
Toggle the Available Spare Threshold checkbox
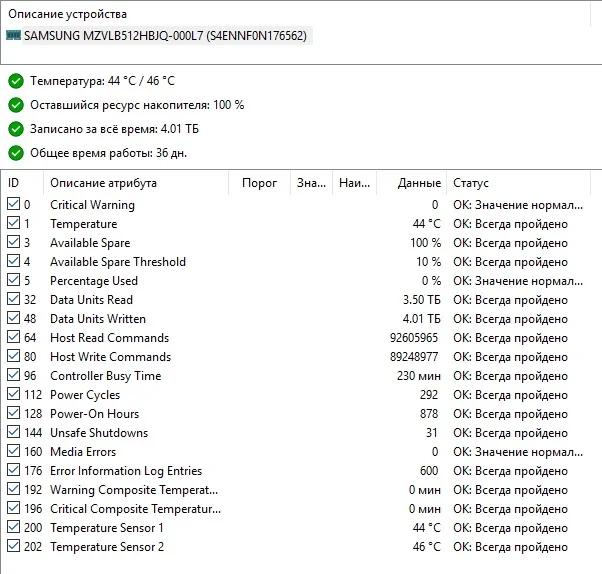pos(13,261)
